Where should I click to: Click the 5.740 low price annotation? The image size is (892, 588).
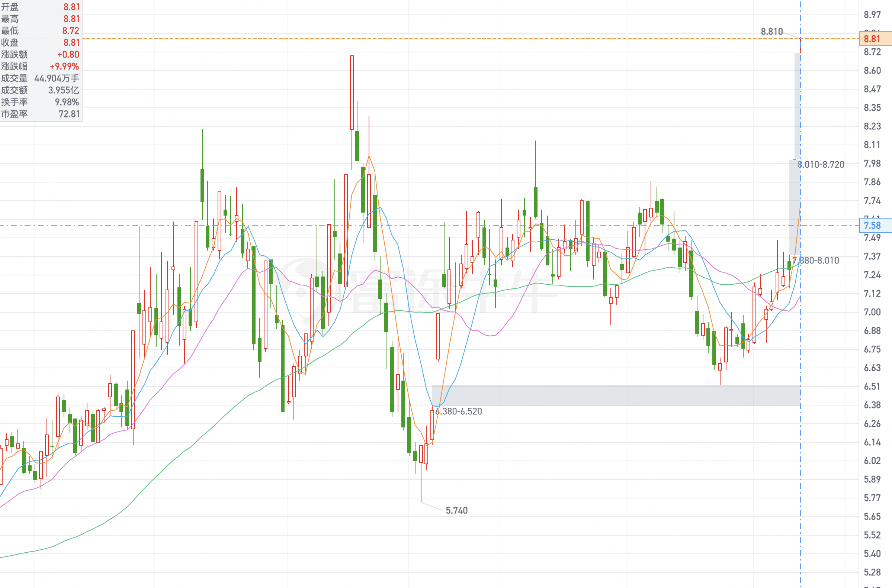tap(456, 510)
